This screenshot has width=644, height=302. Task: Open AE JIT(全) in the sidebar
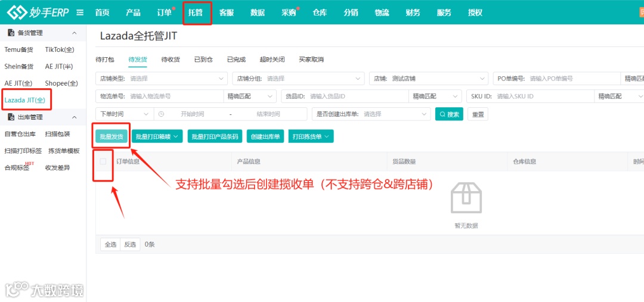(x=18, y=83)
